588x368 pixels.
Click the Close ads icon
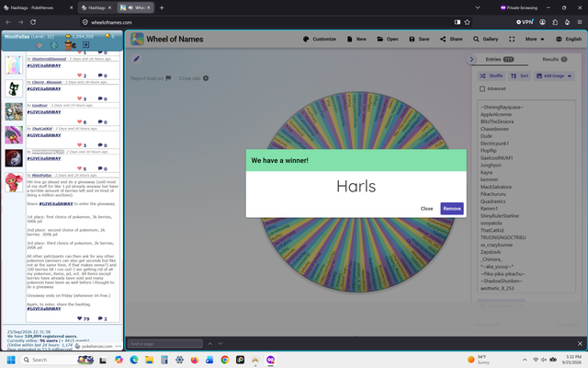pos(206,78)
